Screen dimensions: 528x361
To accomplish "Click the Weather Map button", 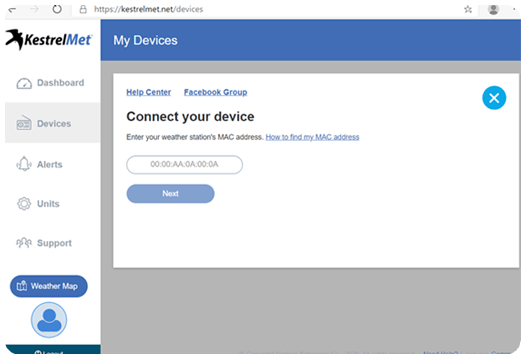I will pos(49,286).
